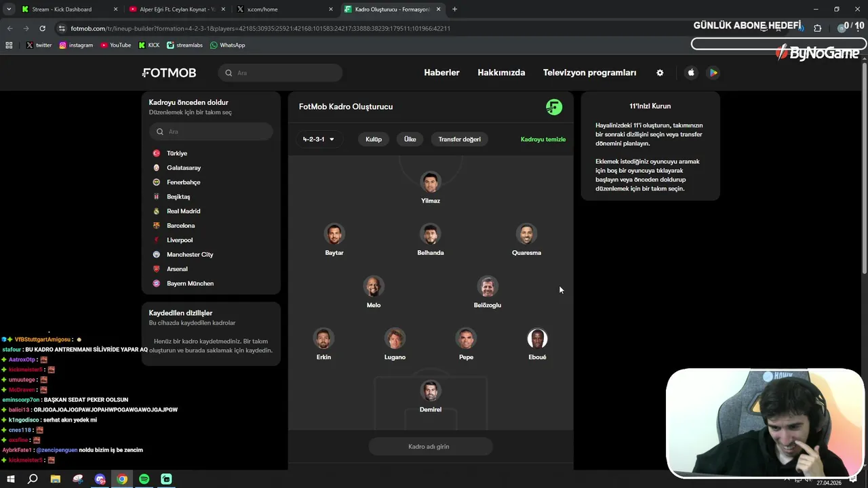Open WhatsApp bookmark

(228, 45)
